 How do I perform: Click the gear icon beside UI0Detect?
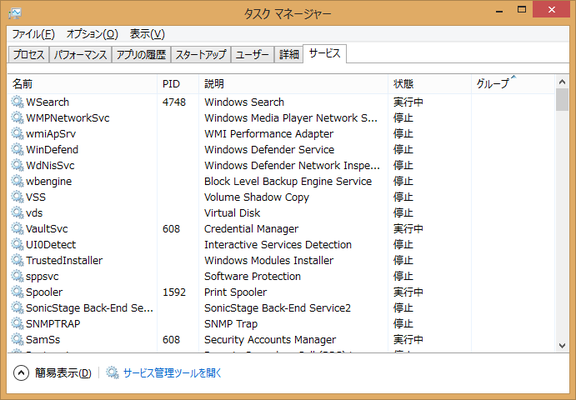pos(17,244)
